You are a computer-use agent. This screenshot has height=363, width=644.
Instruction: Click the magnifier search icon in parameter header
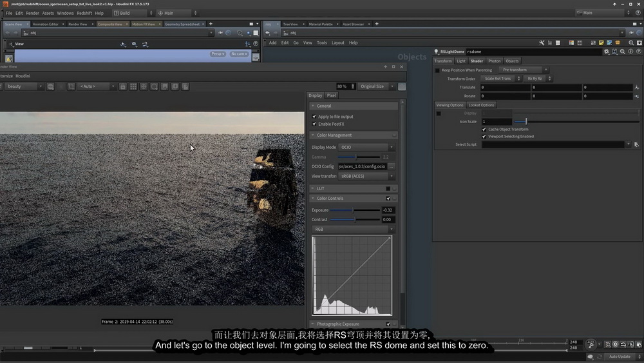(x=623, y=52)
